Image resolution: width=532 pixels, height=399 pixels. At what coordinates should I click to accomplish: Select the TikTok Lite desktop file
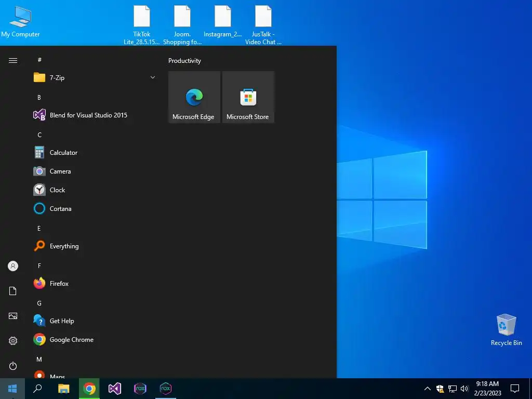pyautogui.click(x=141, y=25)
